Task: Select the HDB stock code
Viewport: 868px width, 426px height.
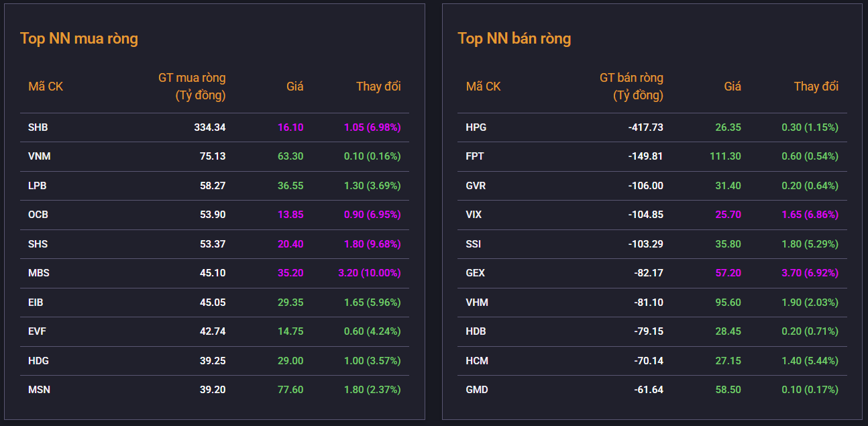Action: [476, 331]
